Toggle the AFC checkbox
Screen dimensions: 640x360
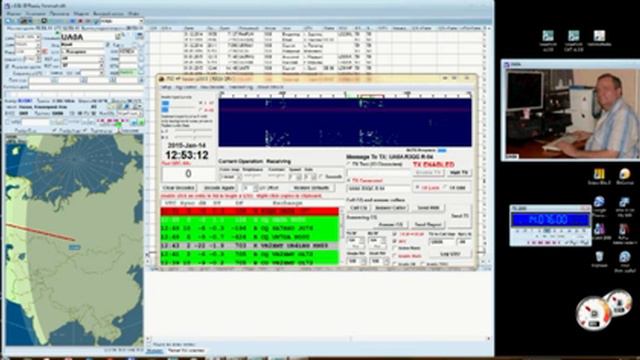395,241
